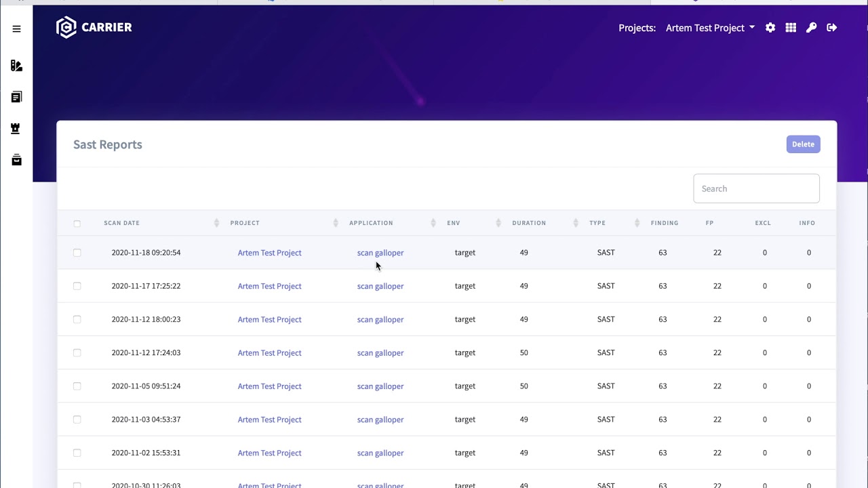Click the Sast Reports title
This screenshot has width=868, height=488.
tap(108, 144)
